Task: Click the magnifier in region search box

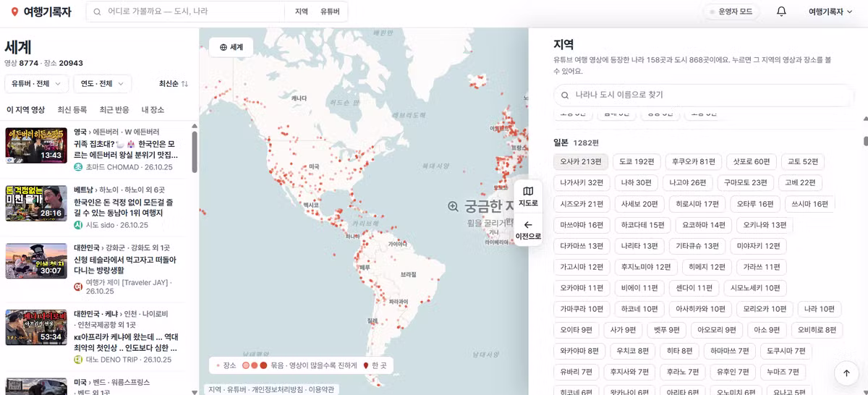Action: click(x=565, y=95)
